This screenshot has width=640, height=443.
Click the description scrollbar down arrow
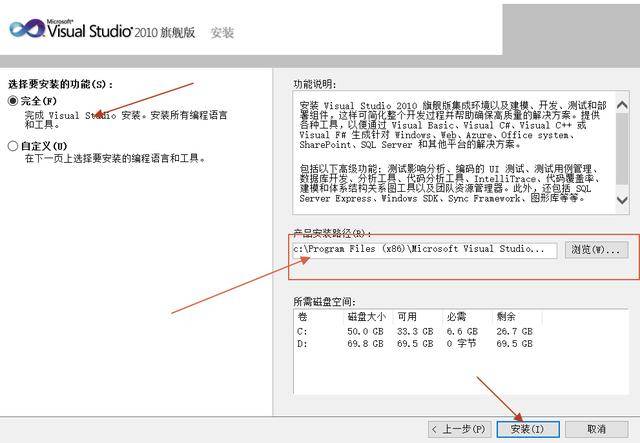(622, 200)
